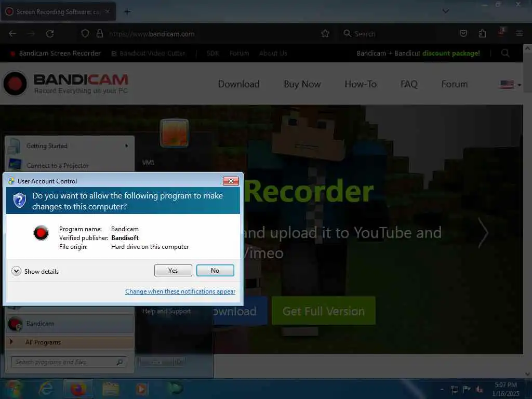Go back in Firefox browser
The image size is (532, 399).
(x=12, y=34)
